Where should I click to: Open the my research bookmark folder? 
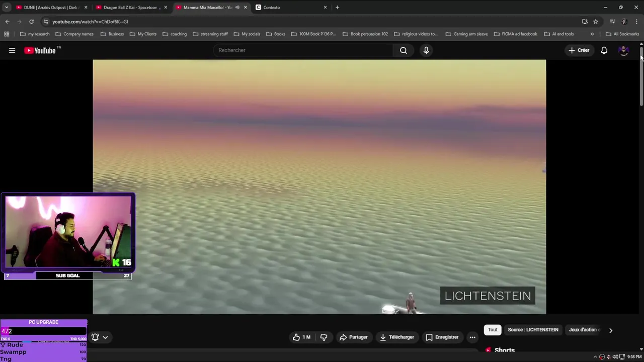click(35, 34)
